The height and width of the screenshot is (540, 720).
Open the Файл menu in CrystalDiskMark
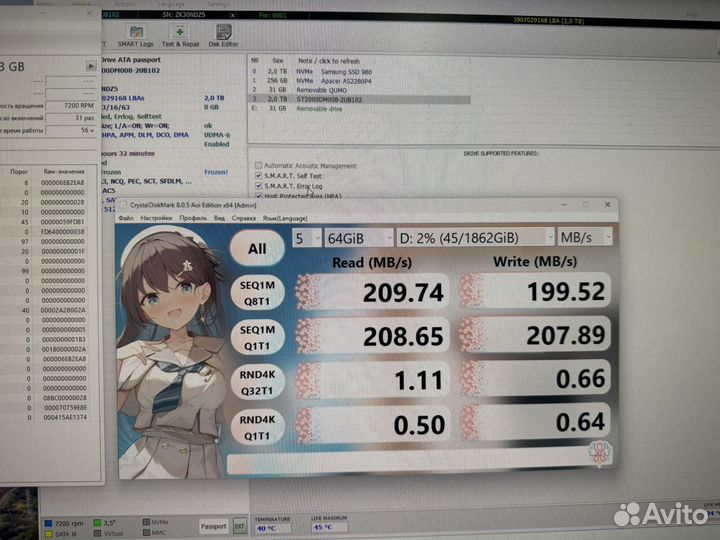(126, 218)
